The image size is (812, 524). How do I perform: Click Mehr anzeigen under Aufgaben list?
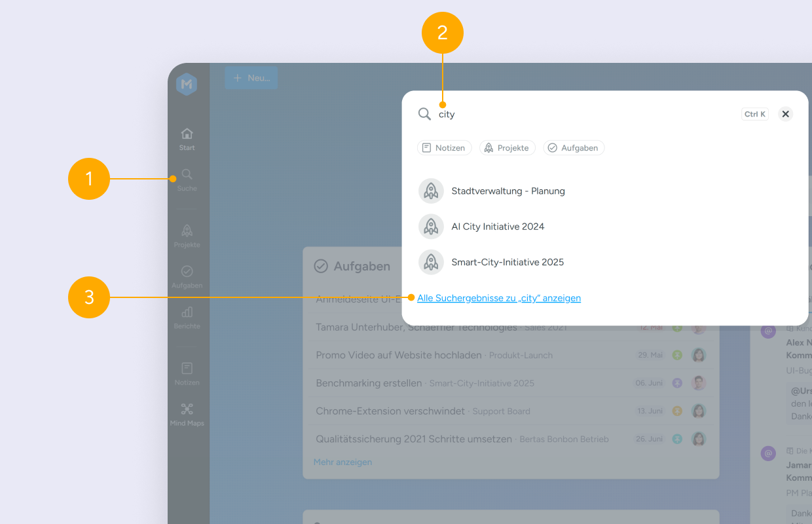342,462
